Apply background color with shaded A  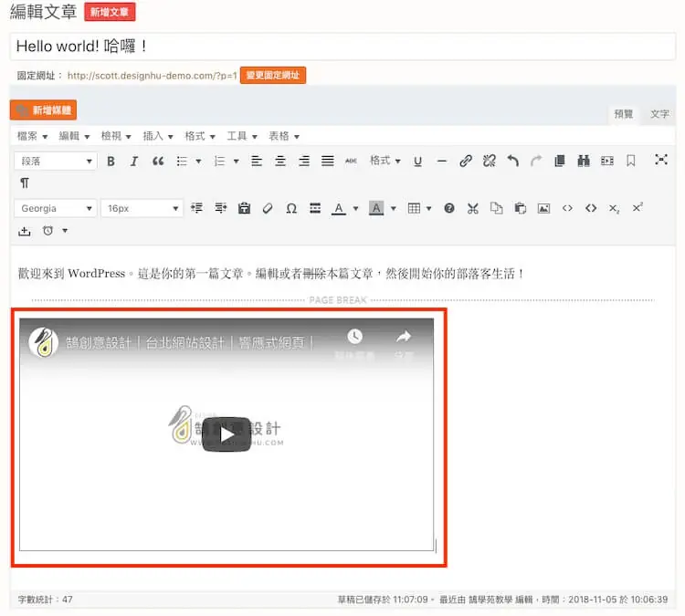376,208
